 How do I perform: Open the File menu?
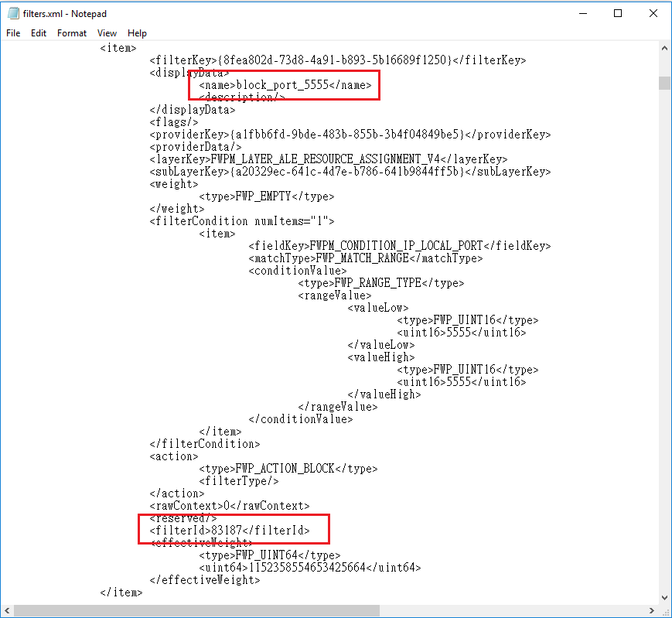point(13,33)
